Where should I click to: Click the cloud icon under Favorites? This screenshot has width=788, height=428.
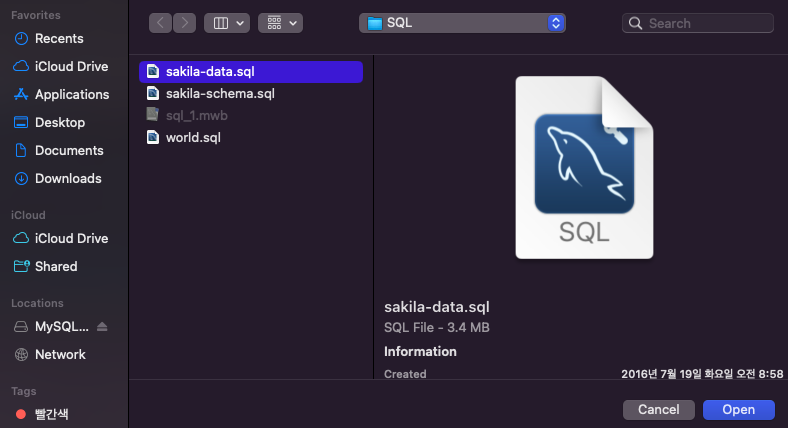(x=21, y=66)
